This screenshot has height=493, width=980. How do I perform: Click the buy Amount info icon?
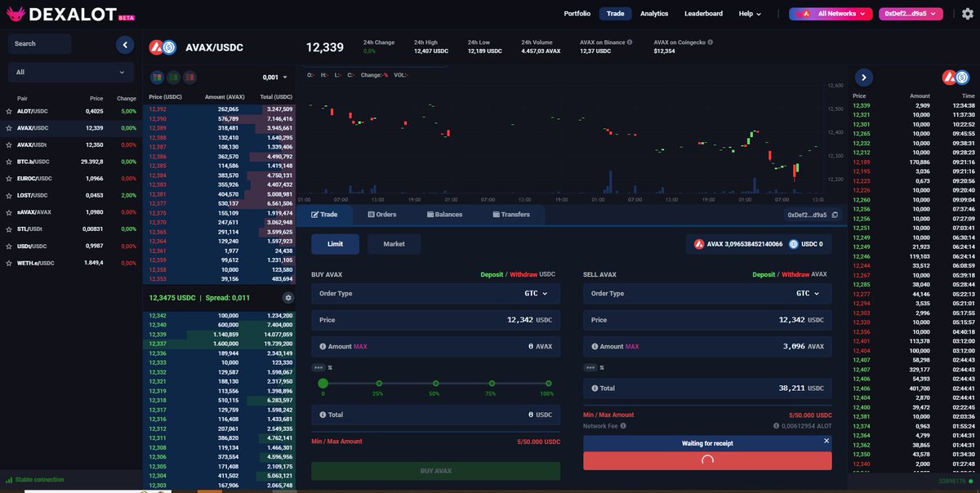click(323, 347)
